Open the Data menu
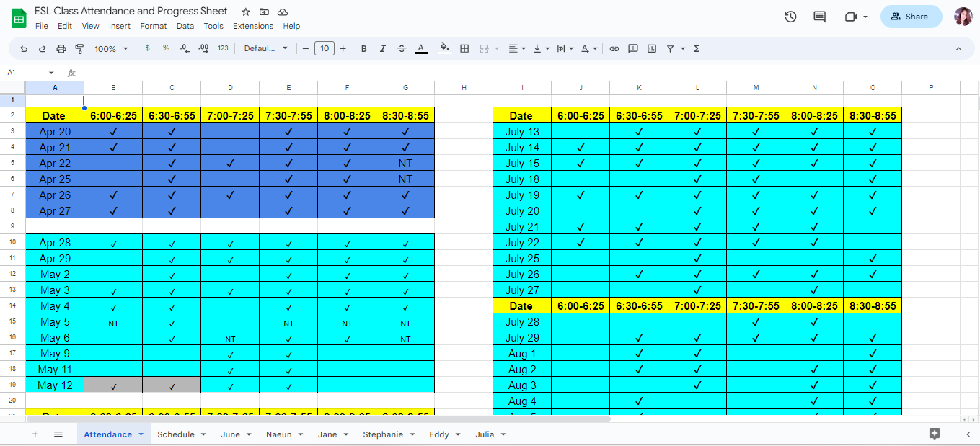 coord(185,26)
